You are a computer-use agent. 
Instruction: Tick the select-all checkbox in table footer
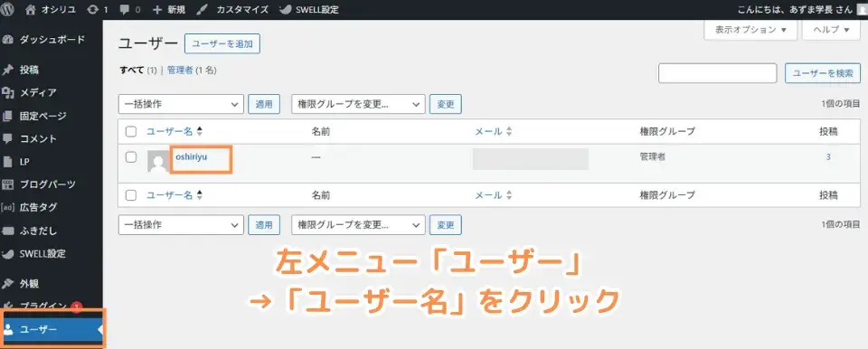131,195
